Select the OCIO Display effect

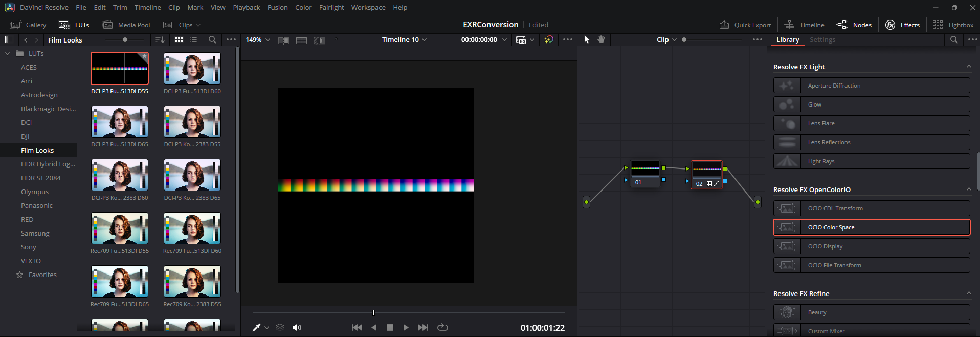(872, 246)
